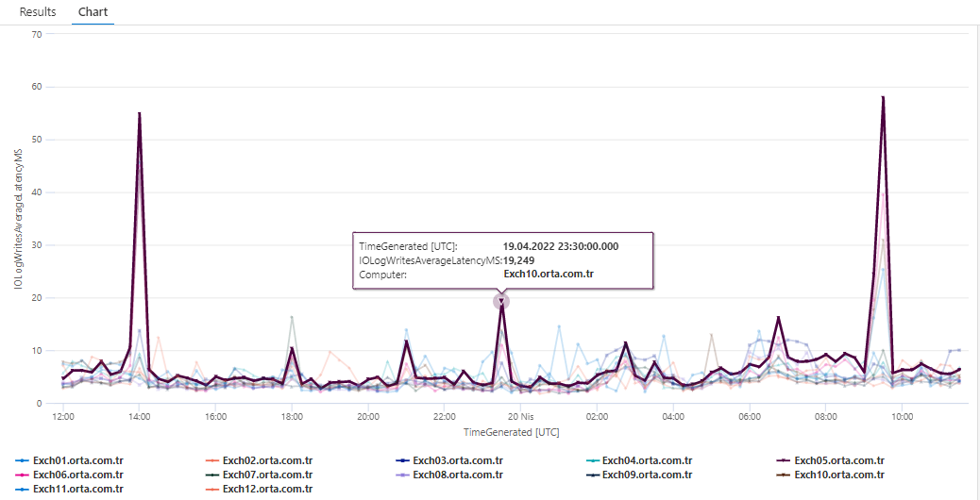Viewport: 980px width, 500px height.
Task: Click the 70 y-axis label
Action: pos(36,34)
